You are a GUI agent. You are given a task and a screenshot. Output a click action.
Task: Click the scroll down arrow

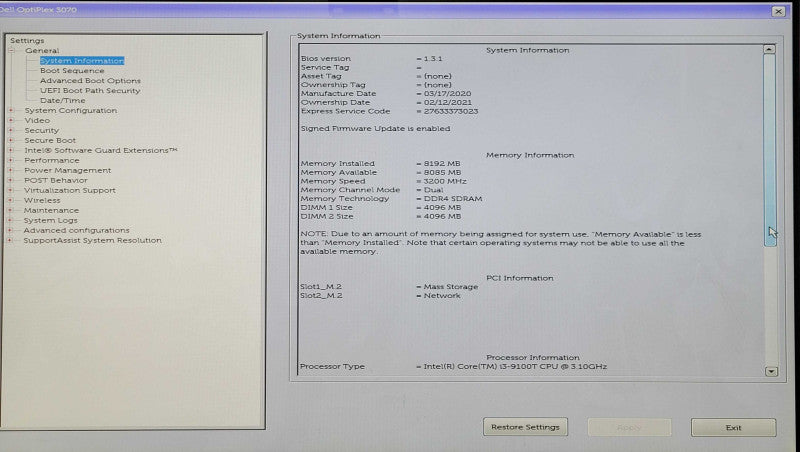(x=771, y=371)
